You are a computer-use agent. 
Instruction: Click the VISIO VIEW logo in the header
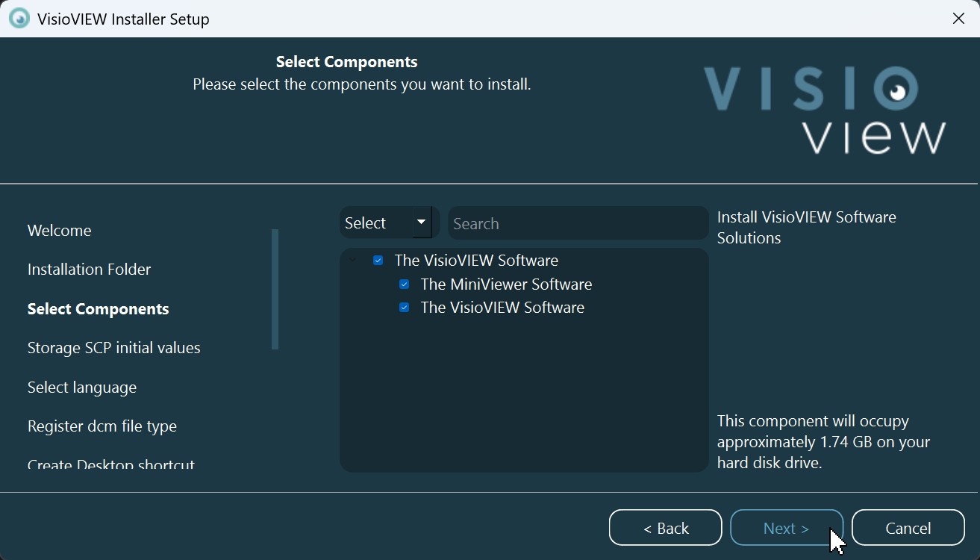tap(825, 110)
